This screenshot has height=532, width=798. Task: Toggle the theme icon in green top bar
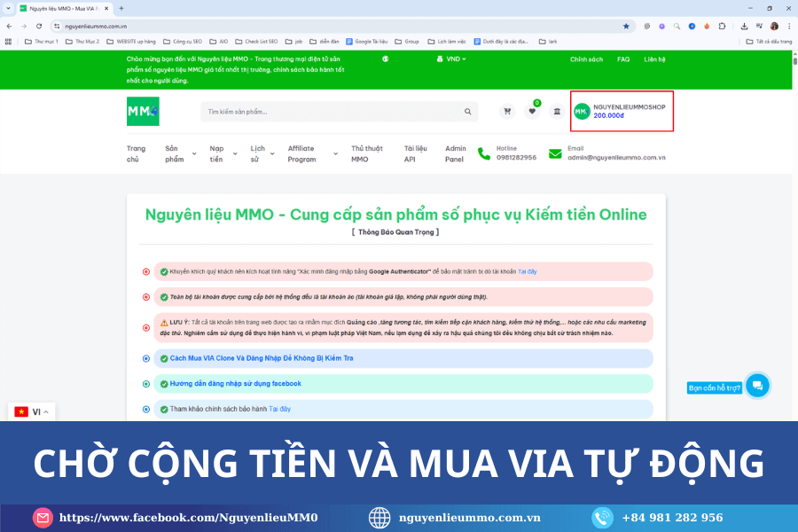tap(386, 59)
